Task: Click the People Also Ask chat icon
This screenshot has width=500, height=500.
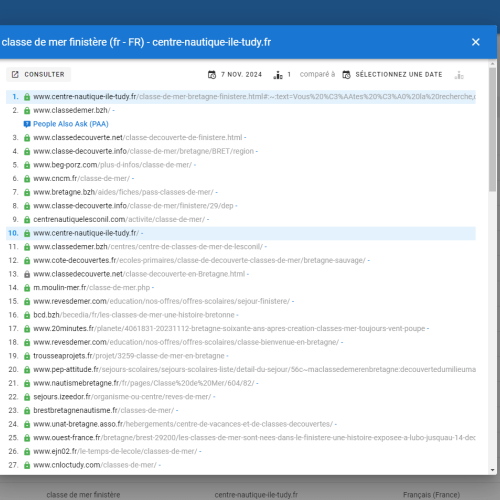Action: [27, 124]
